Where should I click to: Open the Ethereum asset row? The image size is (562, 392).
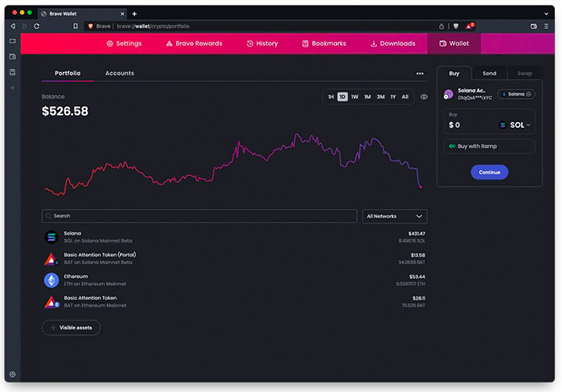[x=235, y=280]
